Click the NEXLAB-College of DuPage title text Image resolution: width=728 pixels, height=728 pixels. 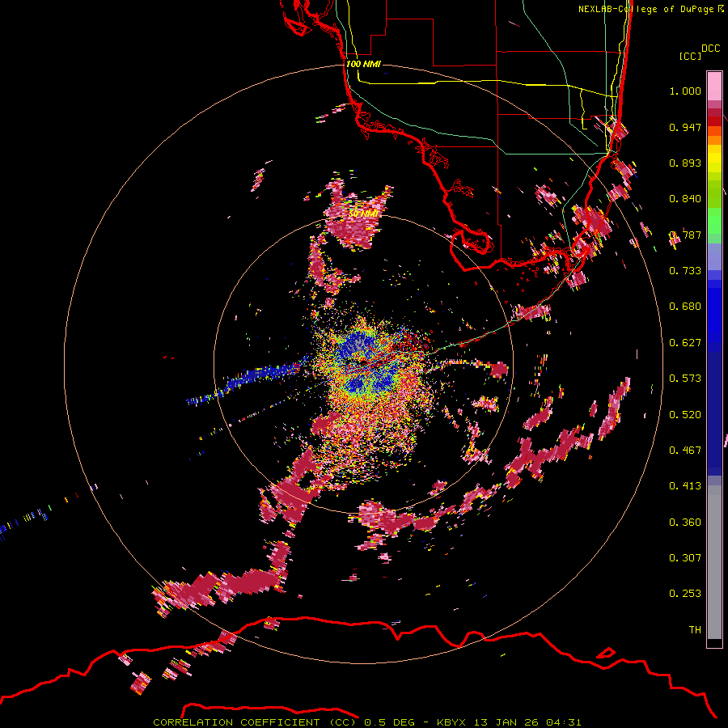[645, 9]
